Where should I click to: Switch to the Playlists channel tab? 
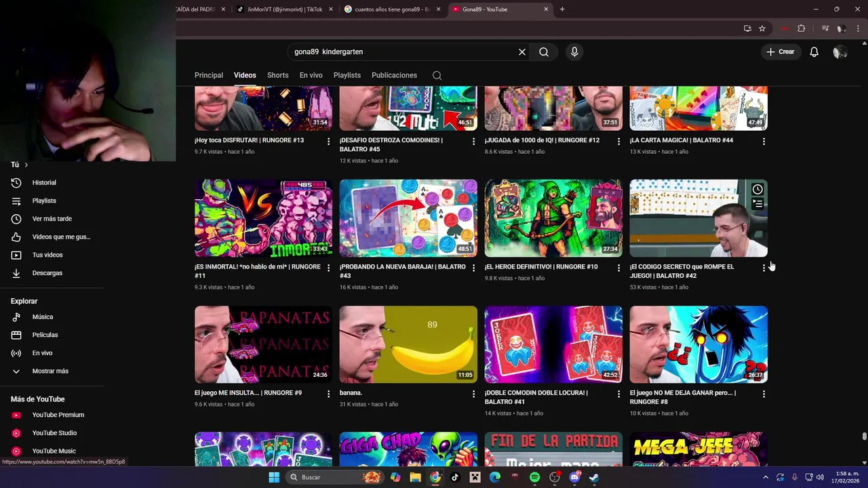pyautogui.click(x=347, y=75)
